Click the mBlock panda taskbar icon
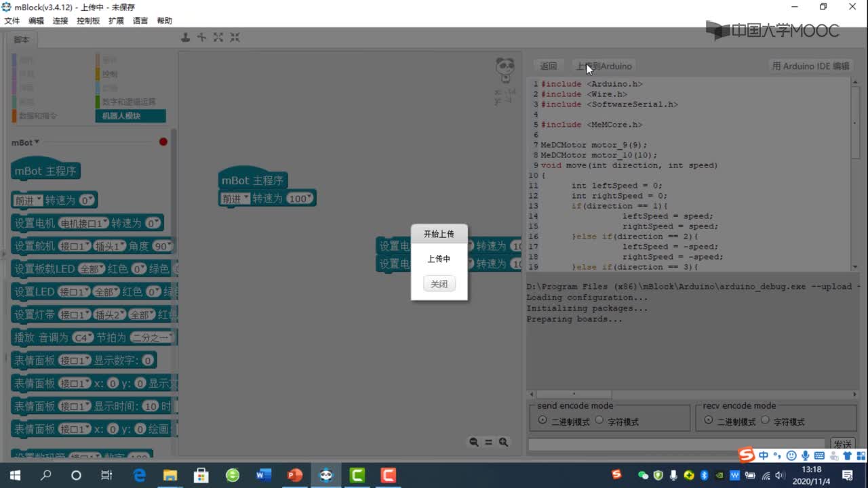The width and height of the screenshot is (868, 488). tap(326, 475)
